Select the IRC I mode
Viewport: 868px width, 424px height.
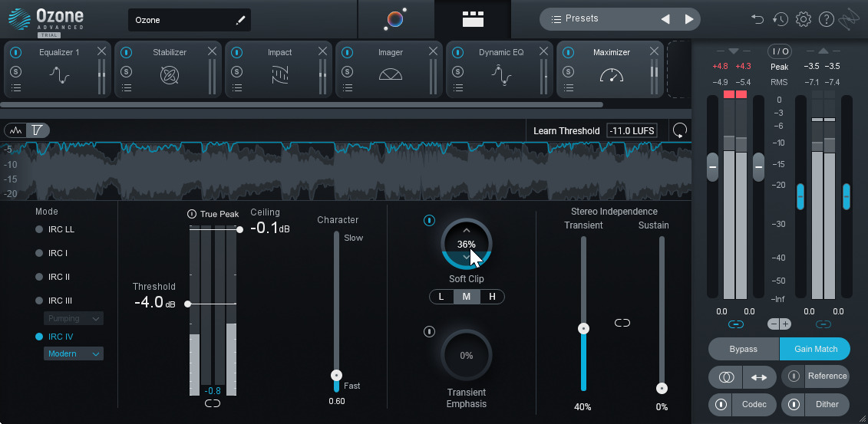click(x=51, y=253)
